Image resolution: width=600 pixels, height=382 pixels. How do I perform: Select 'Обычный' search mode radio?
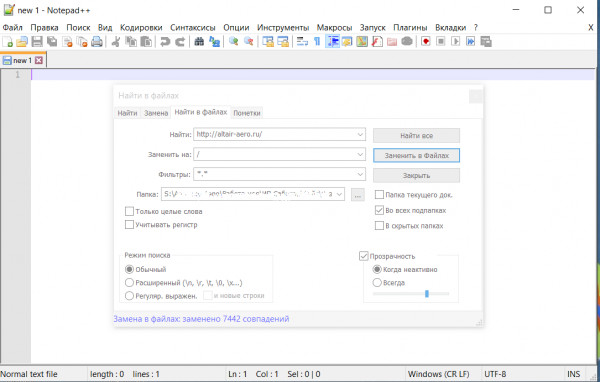point(129,269)
